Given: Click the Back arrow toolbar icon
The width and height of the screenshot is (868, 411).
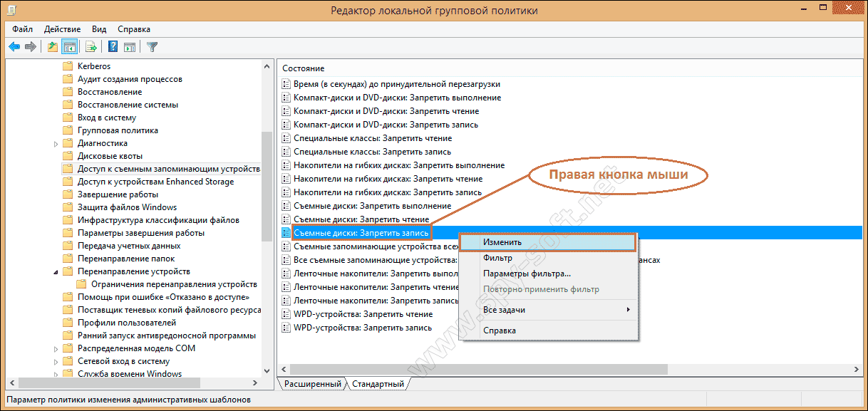Looking at the screenshot, I should tap(14, 47).
